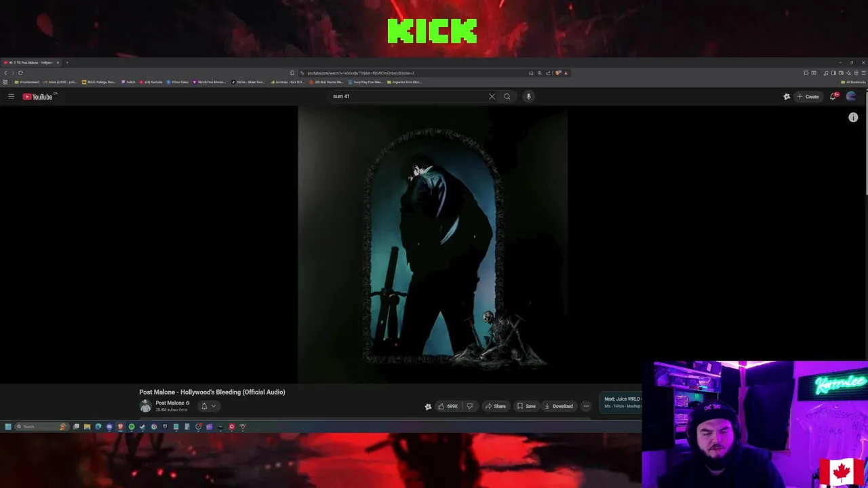
Task: Open Task View on taskbar
Action: [76, 426]
